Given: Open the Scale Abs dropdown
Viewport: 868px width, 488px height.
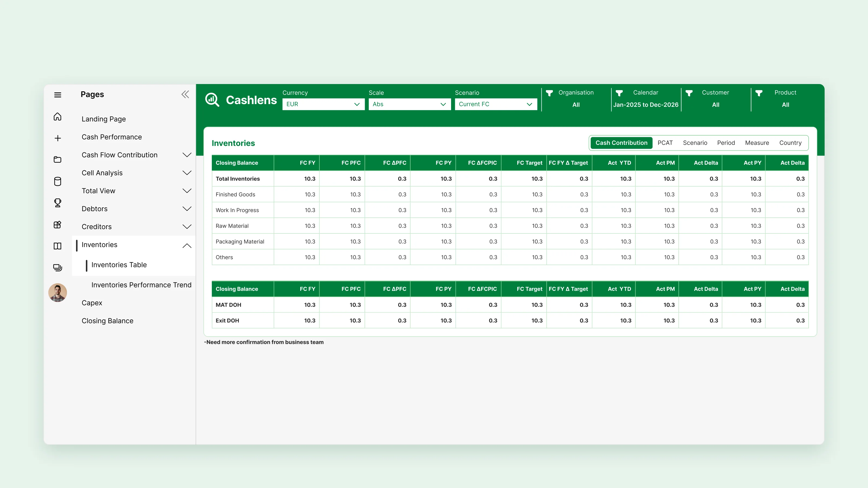Looking at the screenshot, I should pos(409,104).
